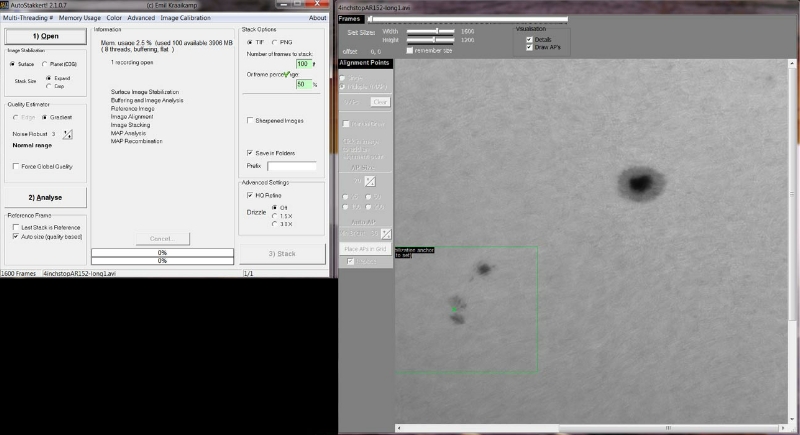Select PNG as stack output format
The width and height of the screenshot is (800, 435).
pos(276,42)
